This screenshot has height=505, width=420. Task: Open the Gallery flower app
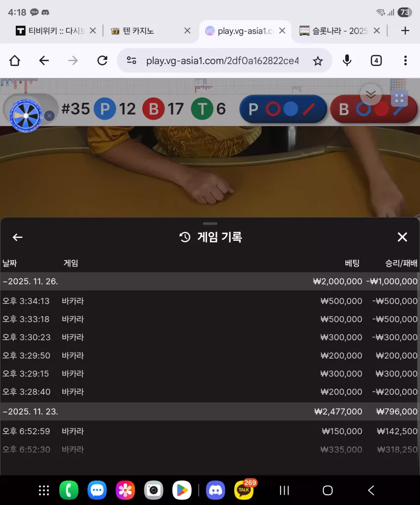click(125, 490)
